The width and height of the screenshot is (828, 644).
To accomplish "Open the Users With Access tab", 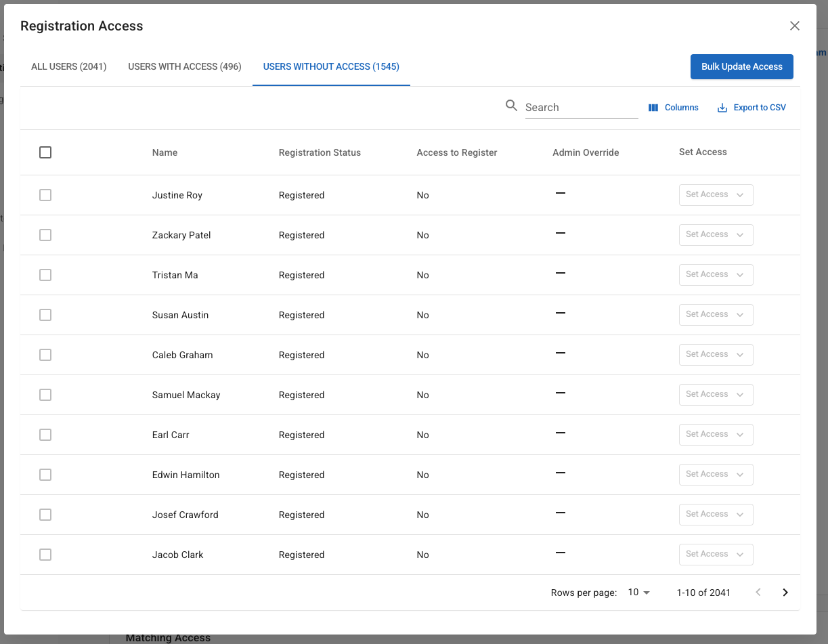I will pos(185,66).
